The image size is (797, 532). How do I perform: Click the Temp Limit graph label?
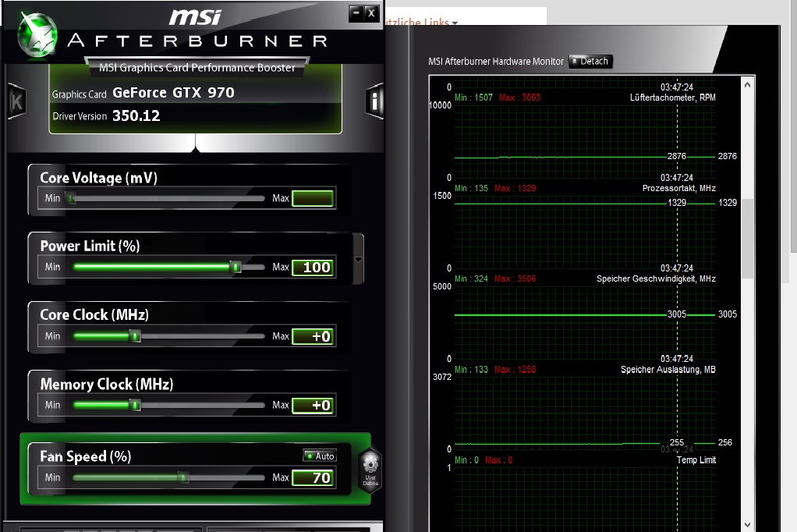[696, 459]
